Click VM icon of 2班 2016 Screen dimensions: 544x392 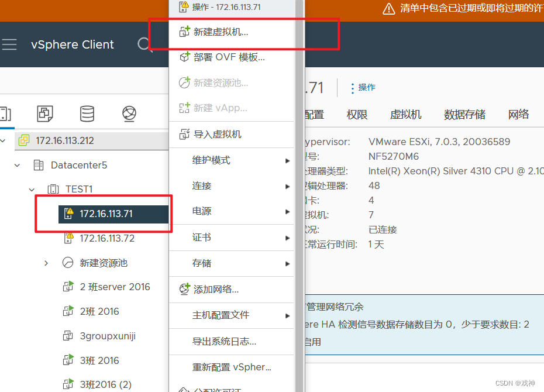[68, 311]
